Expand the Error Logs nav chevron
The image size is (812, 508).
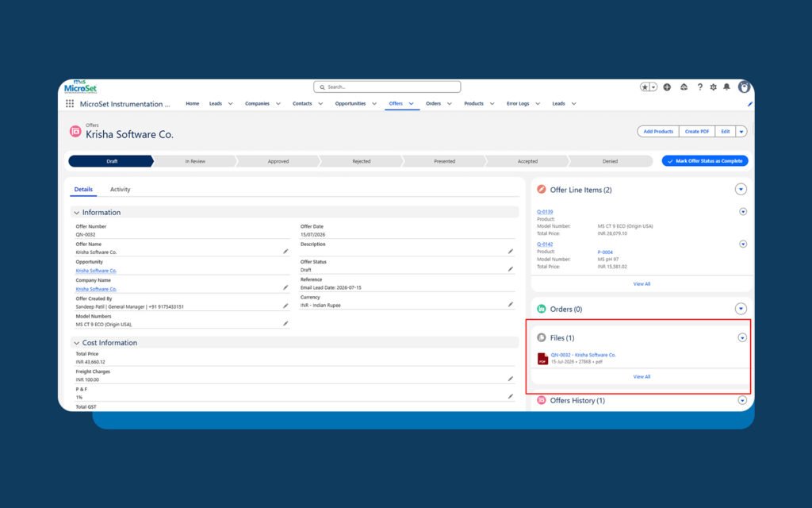tap(538, 104)
